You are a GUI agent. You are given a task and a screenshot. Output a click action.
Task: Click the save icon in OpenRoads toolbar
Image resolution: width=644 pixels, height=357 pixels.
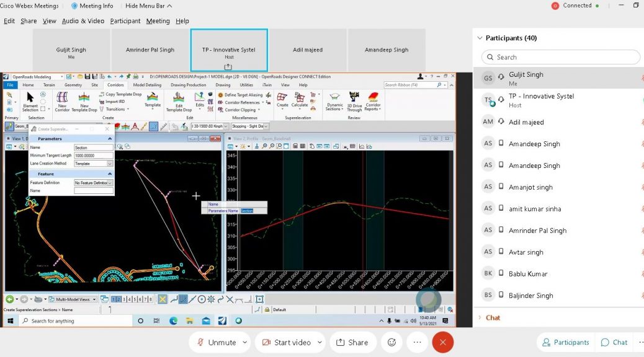pos(87,76)
